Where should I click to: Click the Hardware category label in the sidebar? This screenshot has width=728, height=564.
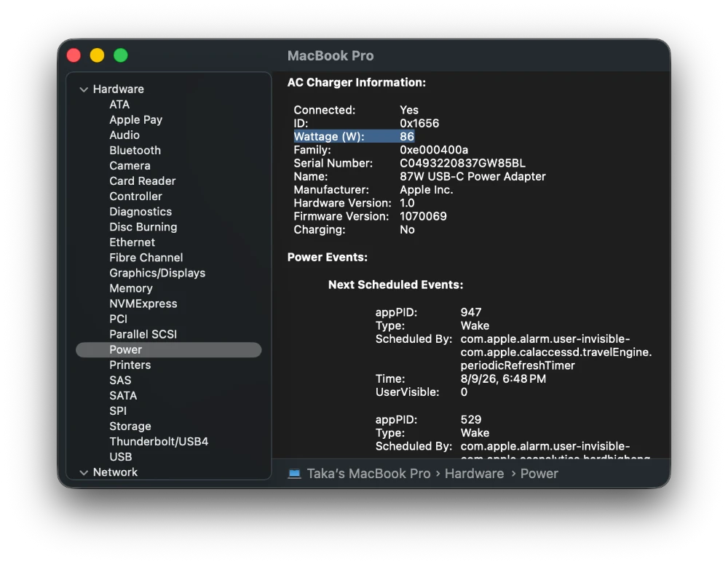tap(119, 89)
